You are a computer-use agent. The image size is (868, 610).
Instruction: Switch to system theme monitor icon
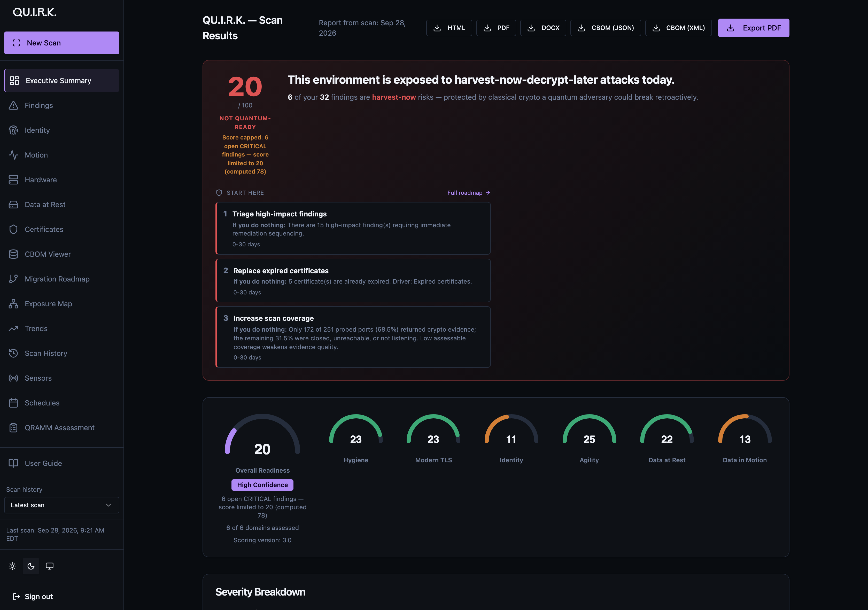[x=50, y=566]
